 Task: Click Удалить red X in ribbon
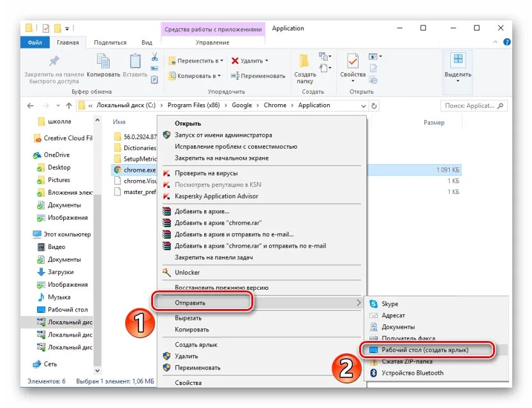[x=235, y=61]
